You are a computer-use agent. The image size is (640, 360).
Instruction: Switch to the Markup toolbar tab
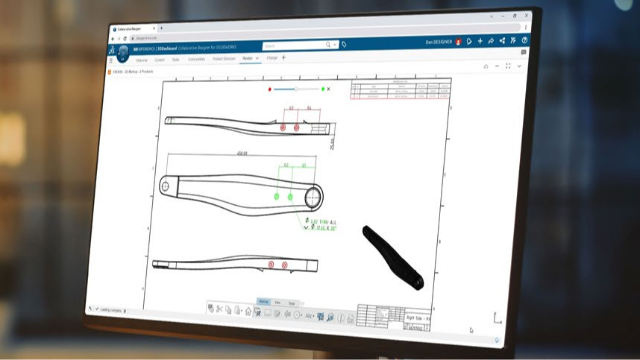tap(263, 301)
